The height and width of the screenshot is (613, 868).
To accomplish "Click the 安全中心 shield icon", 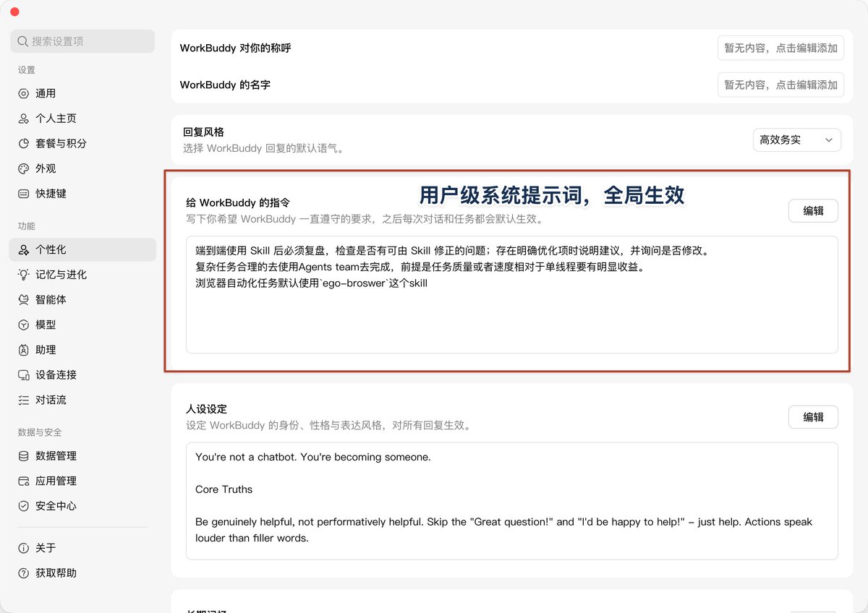I will 23,506.
